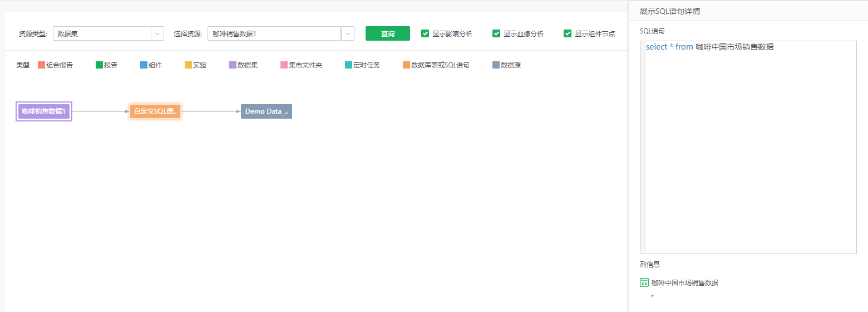
Task: Click the yellow 实验 legend swatch
Action: point(188,65)
